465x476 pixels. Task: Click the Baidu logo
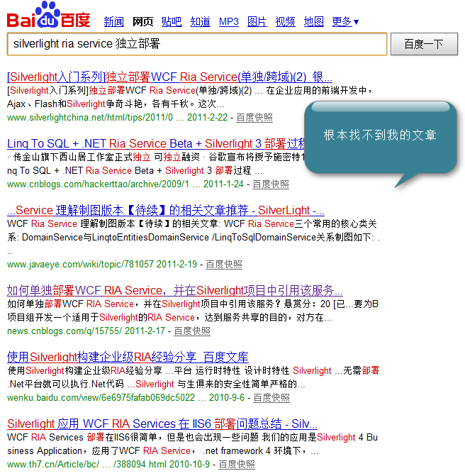click(x=48, y=15)
